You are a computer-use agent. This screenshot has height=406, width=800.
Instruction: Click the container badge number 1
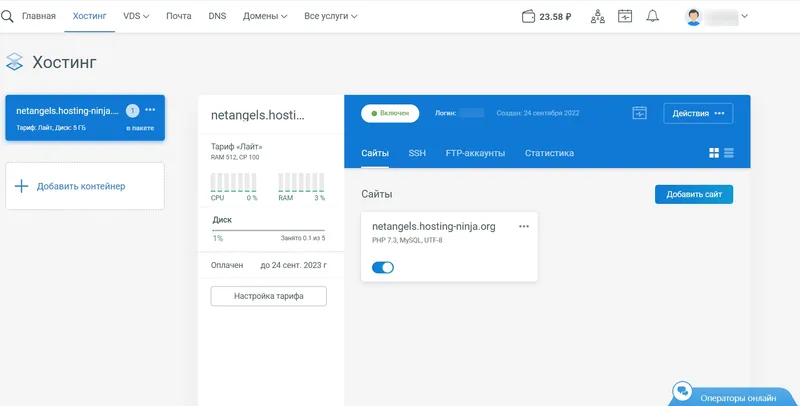pyautogui.click(x=132, y=110)
